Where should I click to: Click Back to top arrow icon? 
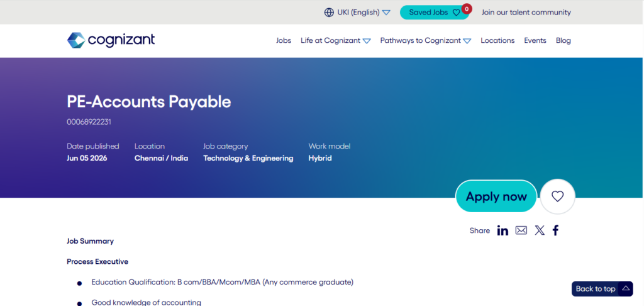626,288
